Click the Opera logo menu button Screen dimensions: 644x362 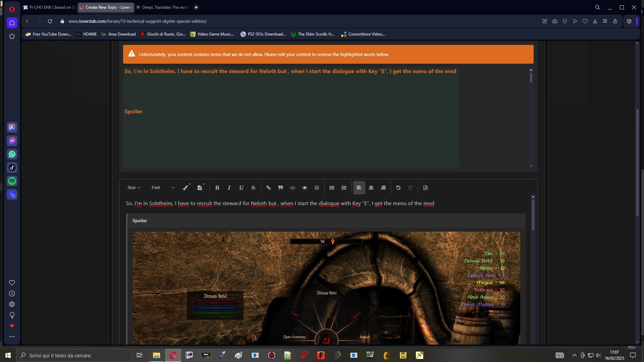click(12, 9)
